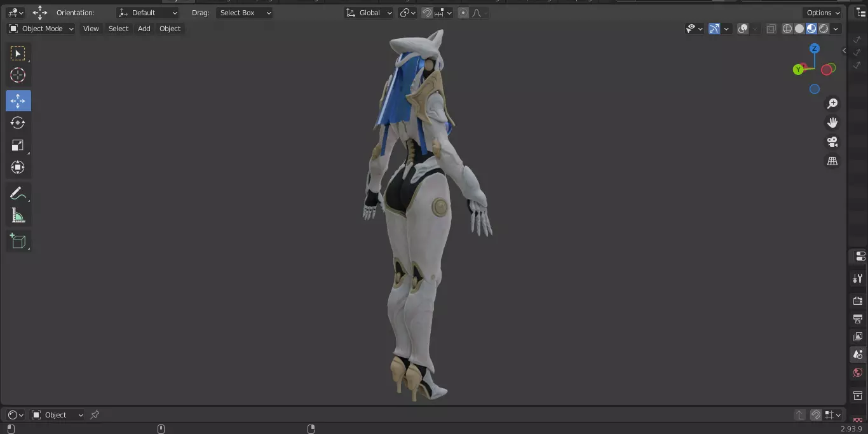Open the outliner editor type button
Viewport: 868px width, 434px height.
[861, 13]
